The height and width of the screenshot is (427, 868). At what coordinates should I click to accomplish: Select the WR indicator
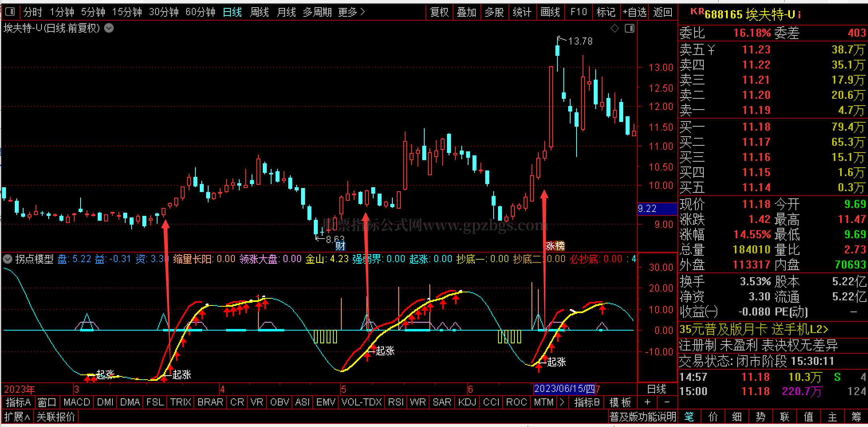pos(418,402)
